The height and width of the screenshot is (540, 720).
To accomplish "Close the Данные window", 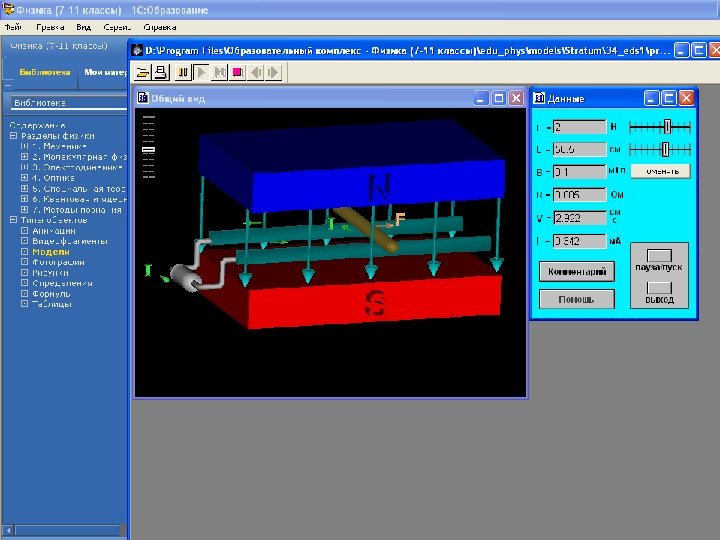I will [686, 98].
